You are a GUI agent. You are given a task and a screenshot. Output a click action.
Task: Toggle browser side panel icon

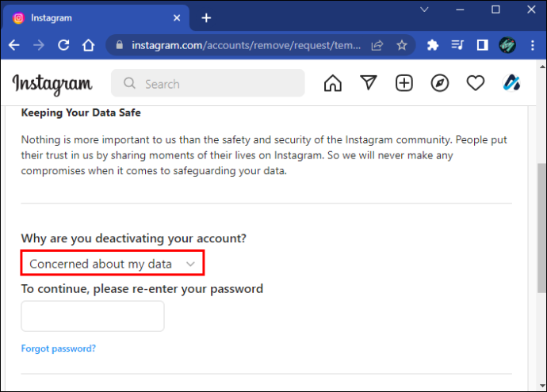483,45
